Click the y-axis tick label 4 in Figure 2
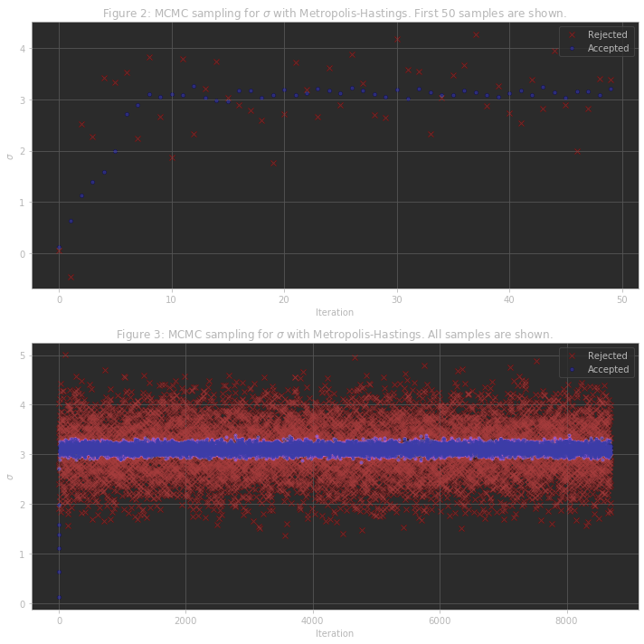This screenshot has width=644, height=644. tap(23, 49)
